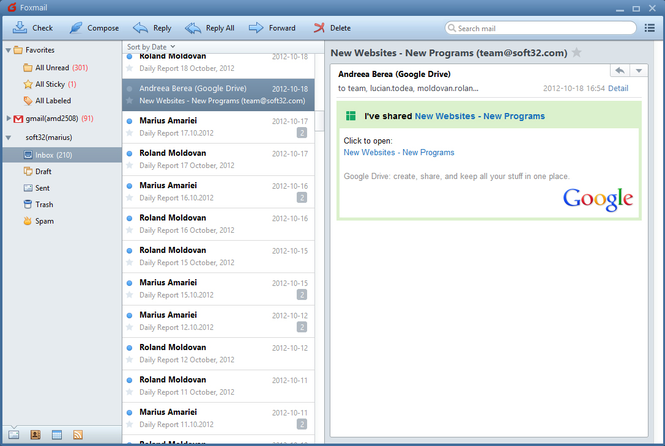Viewport: 665px width, 446px height.
Task: Expand the gmail(amd2508) account arrow
Action: point(8,118)
